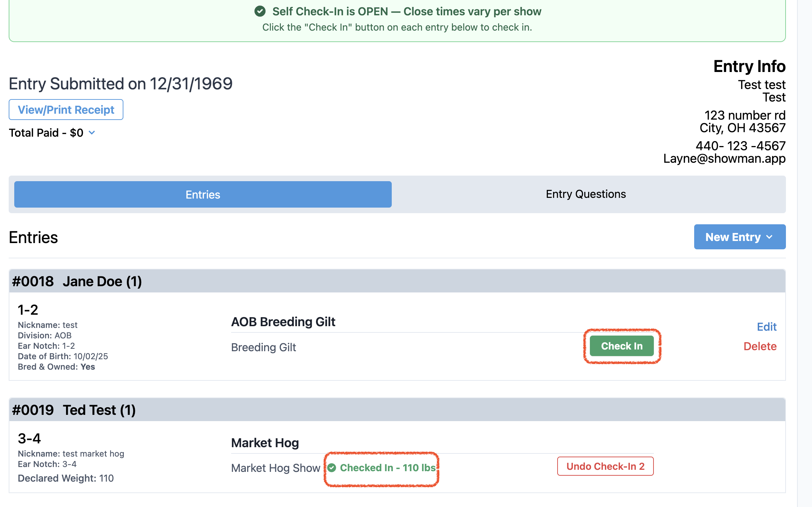Click the New Entry chevron arrow
The height and width of the screenshot is (507, 812).
769,237
